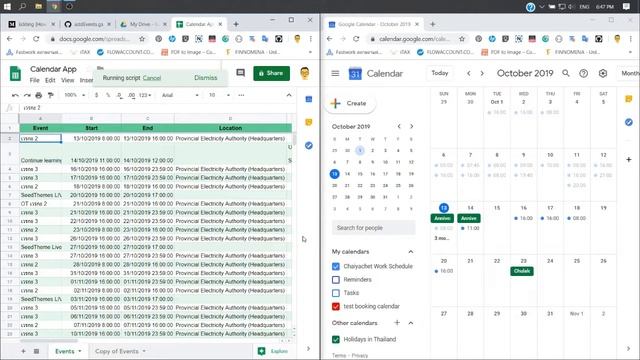The height and width of the screenshot is (360, 640).
Task: Click the Today button in Calendar
Action: [x=440, y=73]
